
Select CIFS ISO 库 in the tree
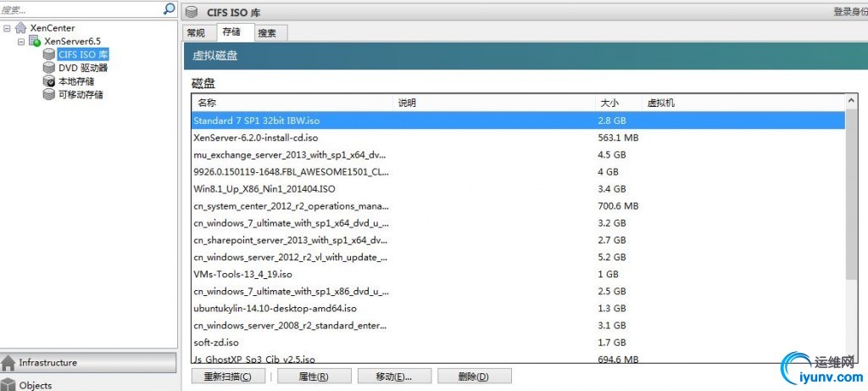(83, 54)
